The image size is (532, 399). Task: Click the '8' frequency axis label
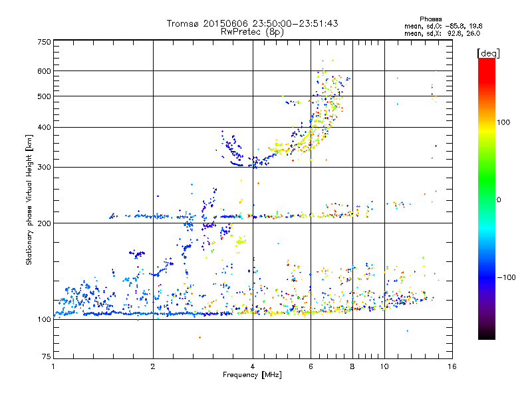[x=352, y=366]
